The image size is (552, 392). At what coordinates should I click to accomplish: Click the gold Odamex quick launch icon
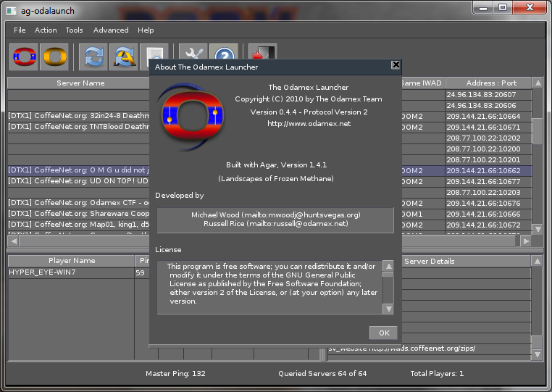(x=54, y=57)
